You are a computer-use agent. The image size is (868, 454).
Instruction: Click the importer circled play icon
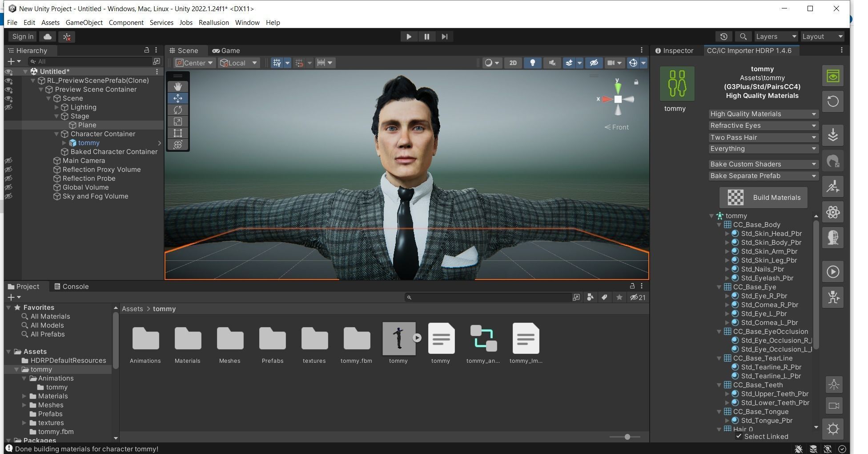[x=833, y=272]
